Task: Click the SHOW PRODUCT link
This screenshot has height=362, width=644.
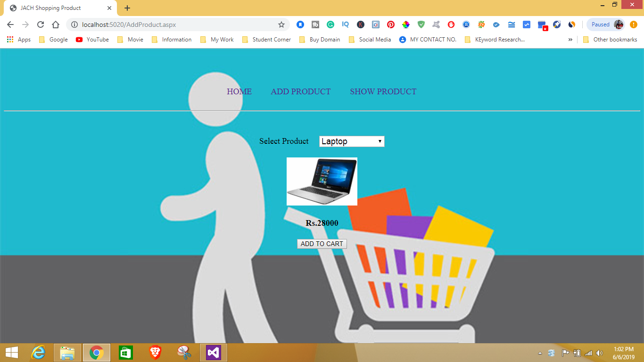Action: (383, 91)
